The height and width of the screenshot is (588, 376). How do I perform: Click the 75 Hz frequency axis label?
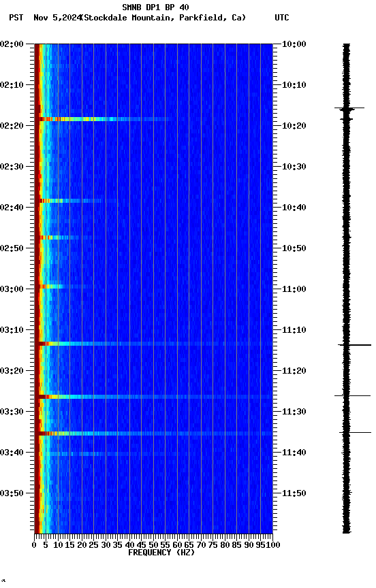213,545
